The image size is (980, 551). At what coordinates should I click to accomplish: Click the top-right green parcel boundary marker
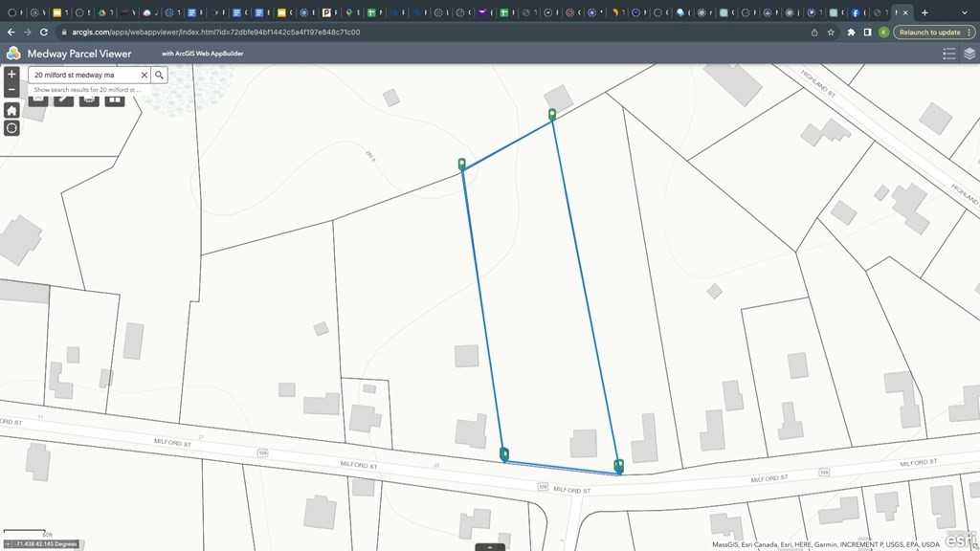552,115
